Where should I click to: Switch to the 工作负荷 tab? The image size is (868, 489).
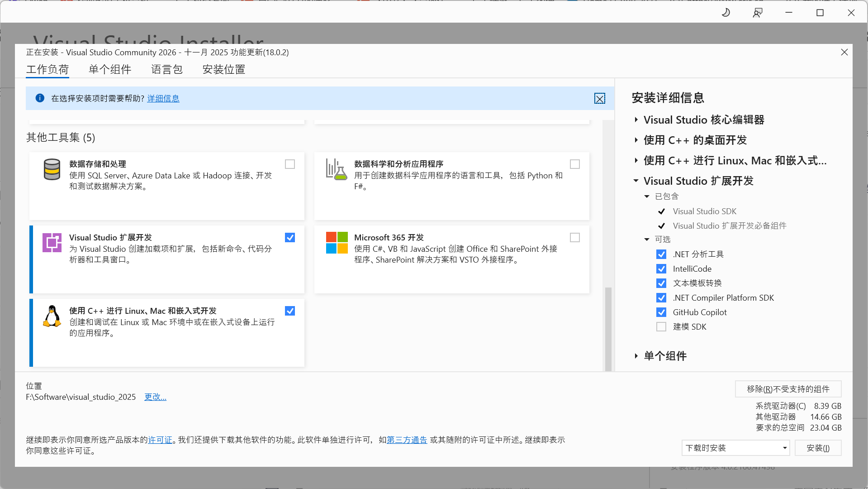tap(47, 69)
